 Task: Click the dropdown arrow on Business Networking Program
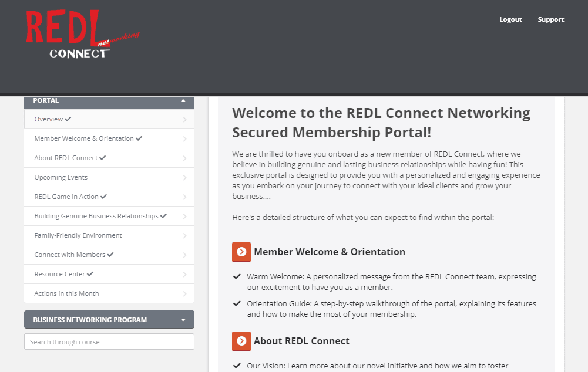tap(183, 320)
